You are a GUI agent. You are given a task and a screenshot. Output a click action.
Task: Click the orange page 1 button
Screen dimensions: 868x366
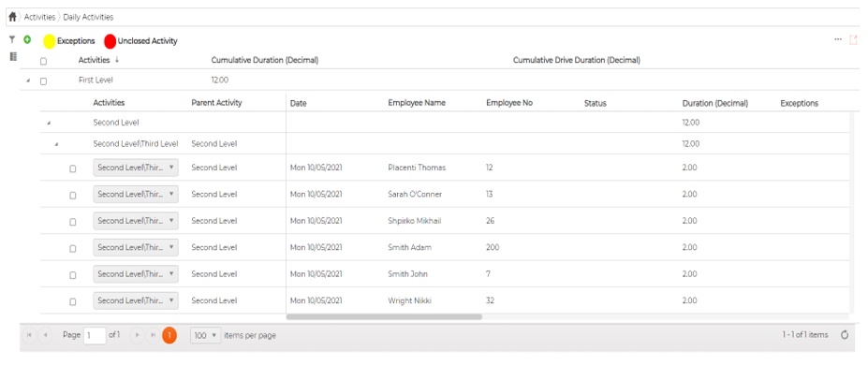point(169,335)
